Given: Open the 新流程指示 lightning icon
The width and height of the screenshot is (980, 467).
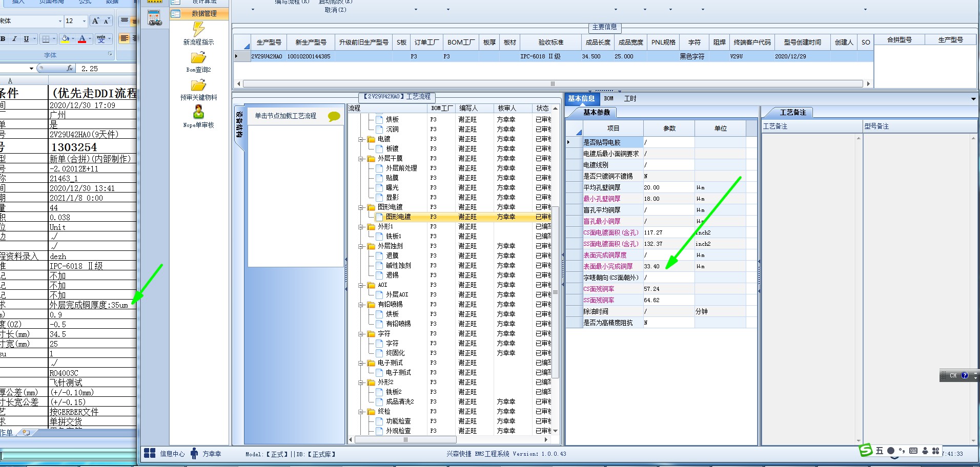Looking at the screenshot, I should (198, 29).
